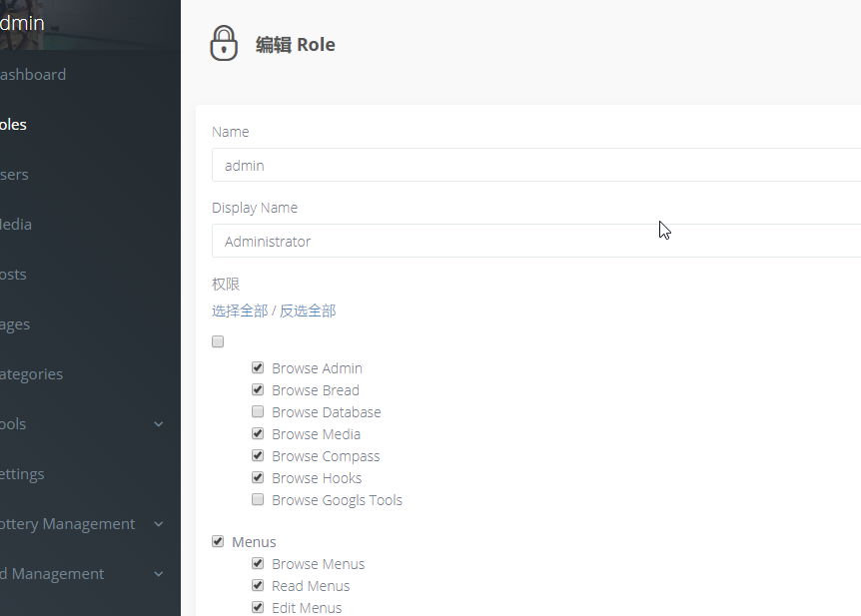Enable the Browse Googls Tools checkbox
861x616 pixels.
[x=258, y=499]
